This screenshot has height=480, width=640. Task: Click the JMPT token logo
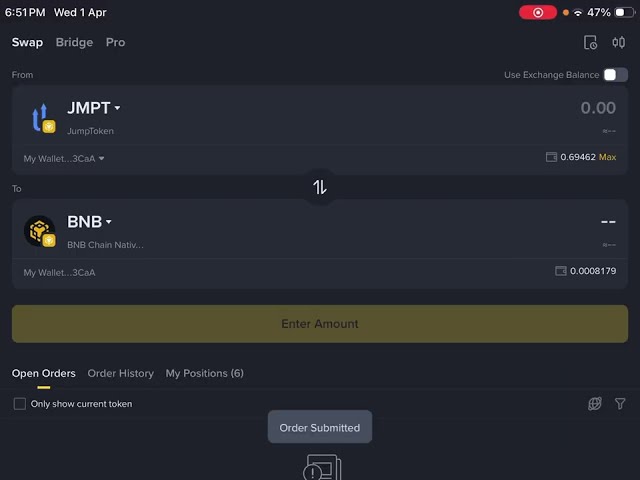(x=40, y=119)
